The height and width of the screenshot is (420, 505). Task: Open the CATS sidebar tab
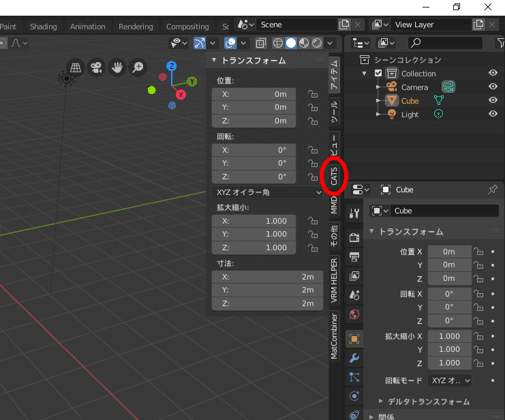pos(334,176)
